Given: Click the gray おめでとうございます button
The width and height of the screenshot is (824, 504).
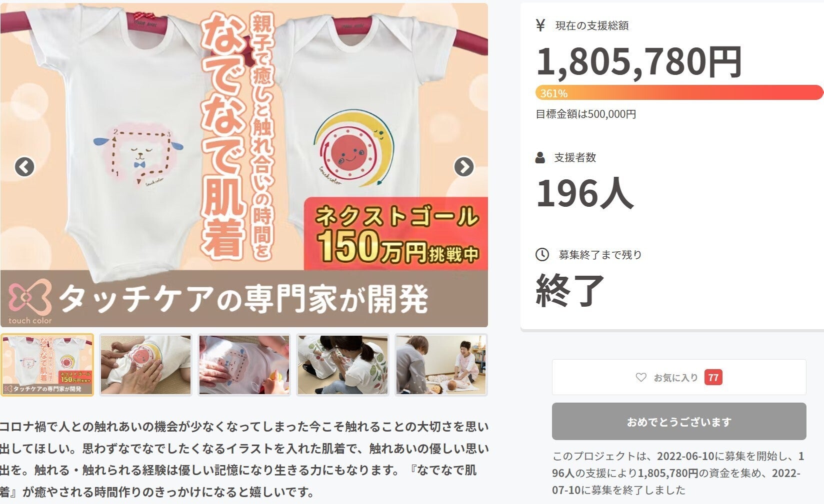Looking at the screenshot, I should point(679,422).
